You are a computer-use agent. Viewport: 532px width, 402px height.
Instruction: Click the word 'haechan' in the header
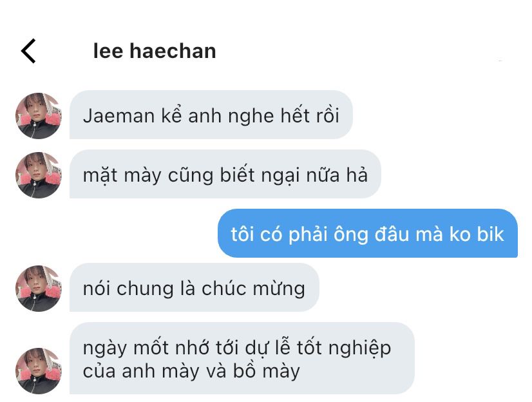tap(173, 52)
